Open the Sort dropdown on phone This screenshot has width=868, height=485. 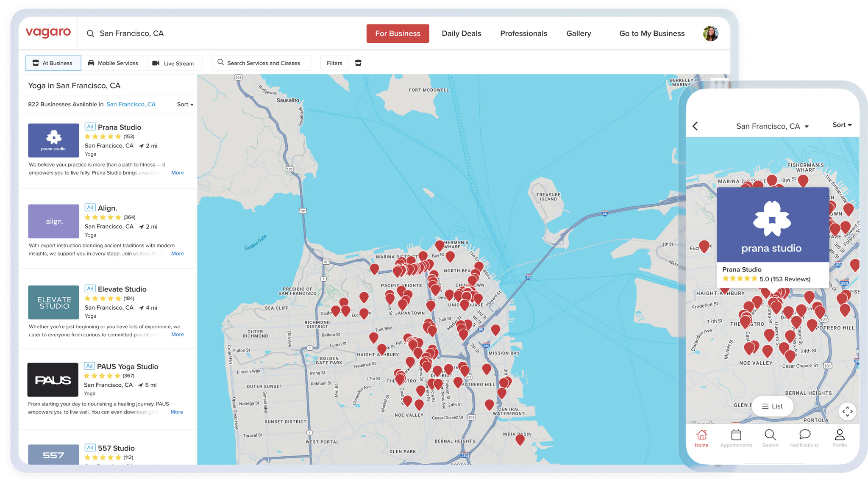click(x=842, y=125)
